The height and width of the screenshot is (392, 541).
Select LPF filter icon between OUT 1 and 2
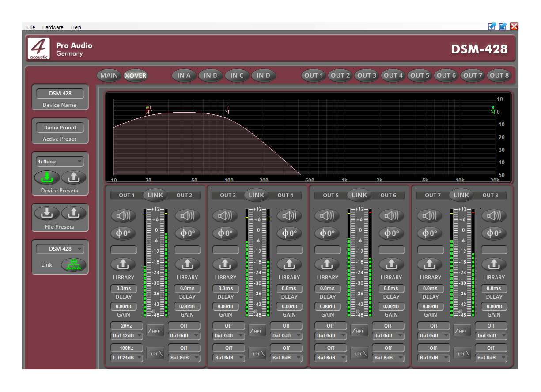(x=155, y=353)
